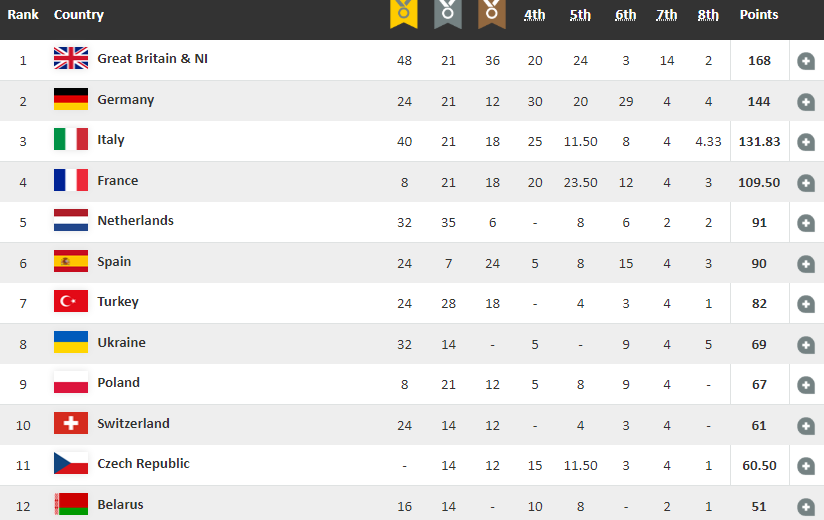
Task: Click the Points column header
Action: (x=759, y=15)
